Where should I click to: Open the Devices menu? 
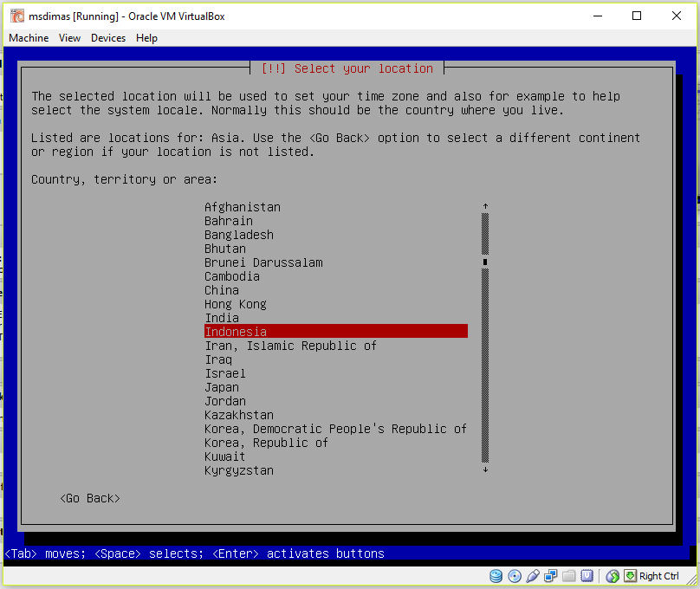coord(108,38)
